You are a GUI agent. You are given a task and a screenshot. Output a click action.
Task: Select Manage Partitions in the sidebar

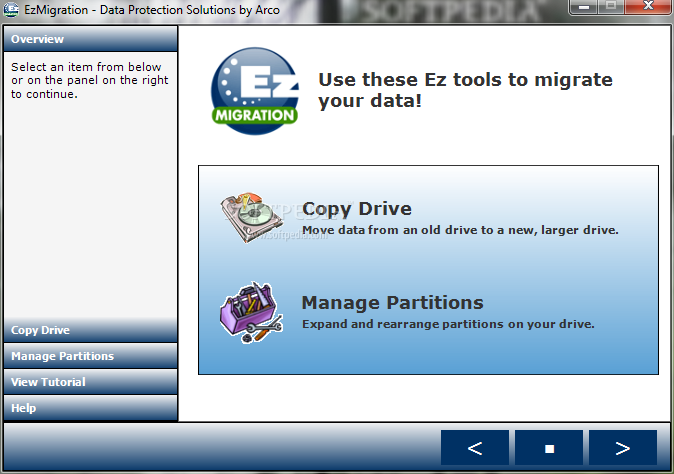(90, 356)
